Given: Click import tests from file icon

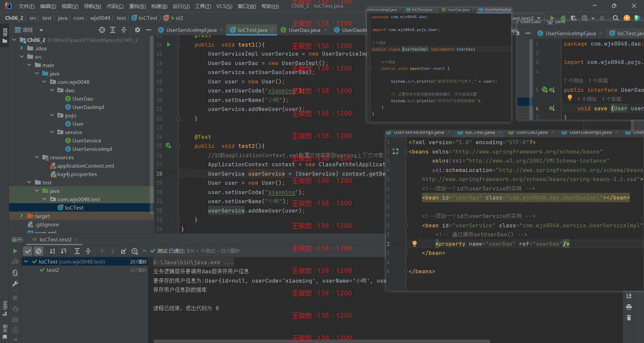Looking at the screenshot, I should (123, 251).
